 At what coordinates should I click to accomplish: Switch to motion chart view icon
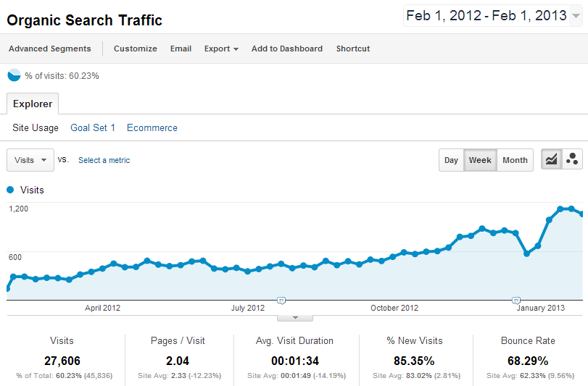click(x=572, y=160)
